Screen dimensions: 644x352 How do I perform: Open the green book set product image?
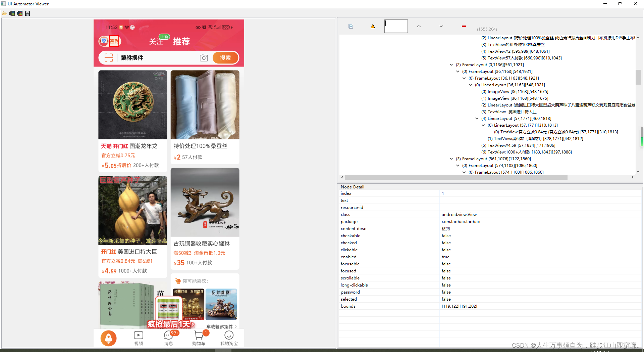(x=127, y=305)
